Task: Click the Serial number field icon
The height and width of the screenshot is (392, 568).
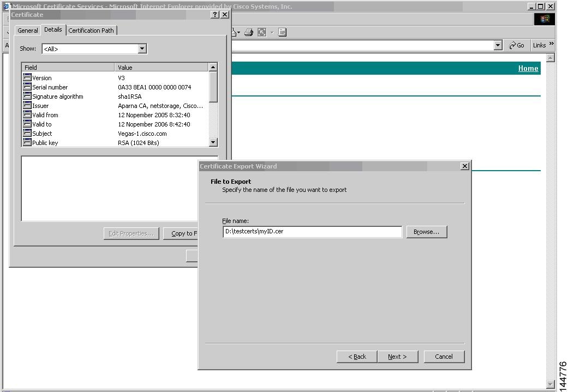Action: (x=27, y=87)
